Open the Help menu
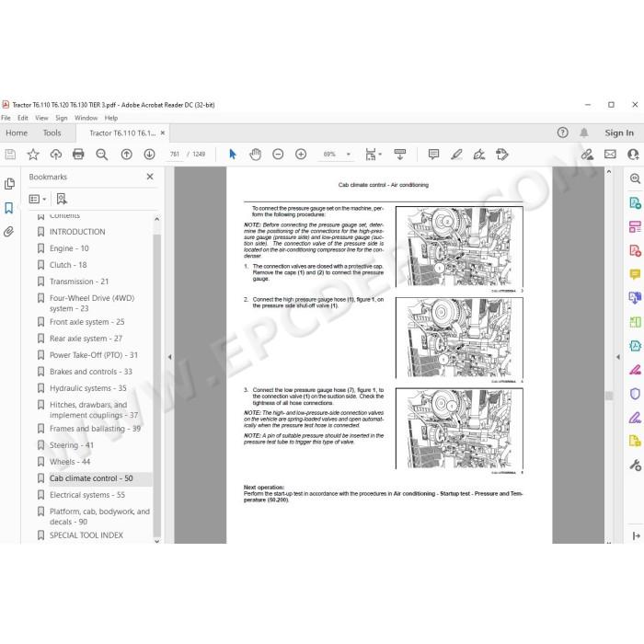The width and height of the screenshot is (644, 644). coord(111,118)
